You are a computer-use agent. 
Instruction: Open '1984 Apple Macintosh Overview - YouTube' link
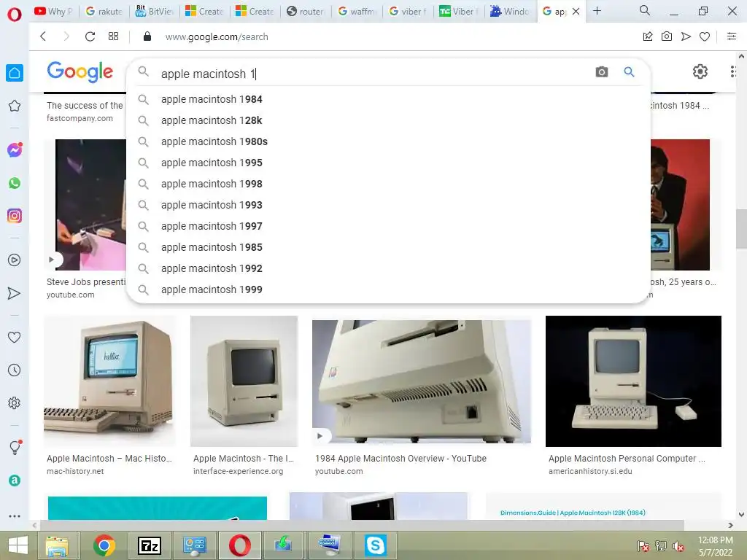400,458
